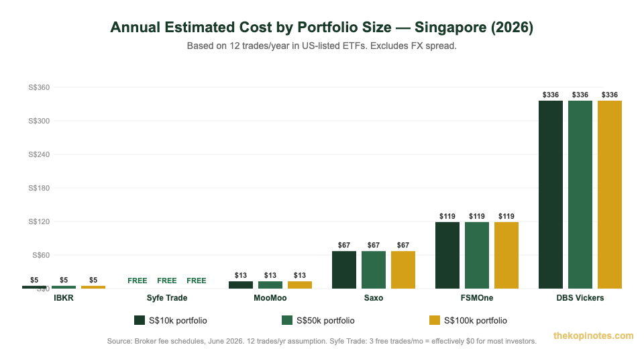Click the $13 label above MooMoo S$10k bar
Viewport: 644px width, 349px height.
pos(241,275)
